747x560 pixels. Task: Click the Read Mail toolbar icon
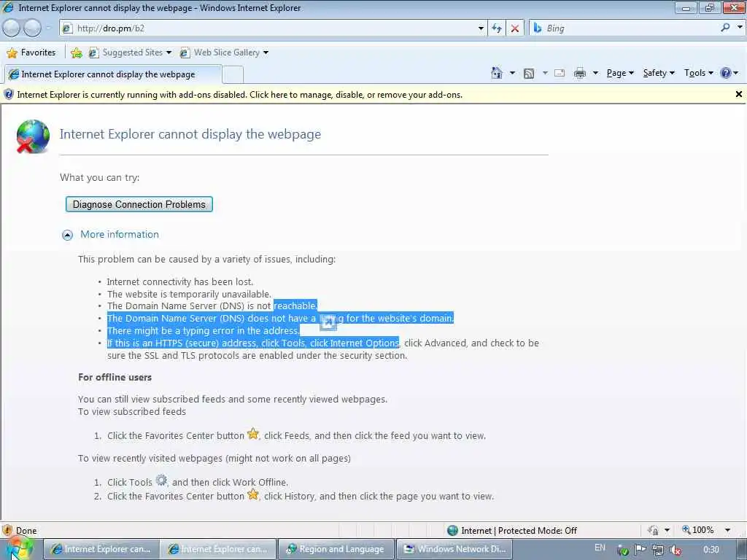pos(560,73)
